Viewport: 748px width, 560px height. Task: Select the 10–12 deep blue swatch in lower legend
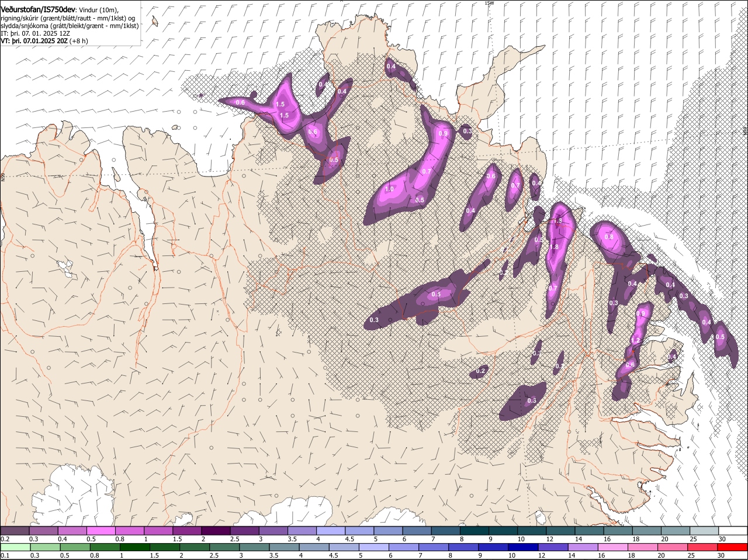tap(522, 547)
